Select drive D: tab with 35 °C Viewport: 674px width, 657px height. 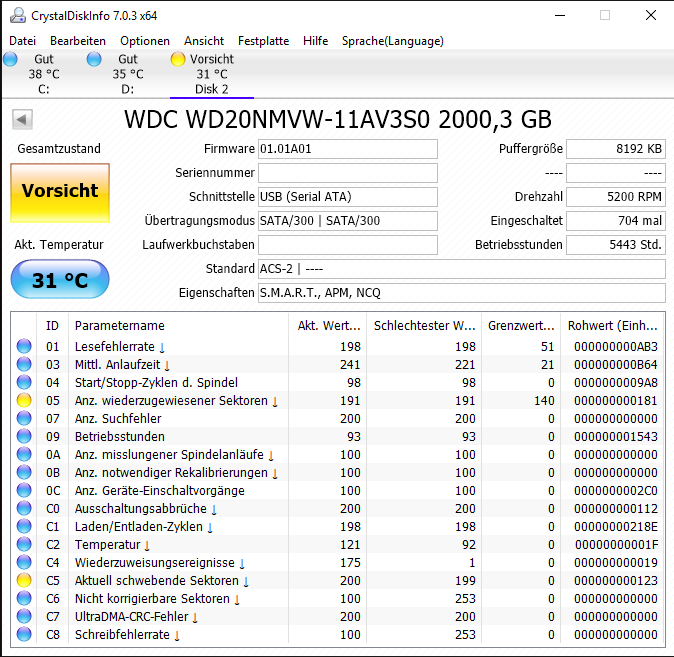coord(127,74)
